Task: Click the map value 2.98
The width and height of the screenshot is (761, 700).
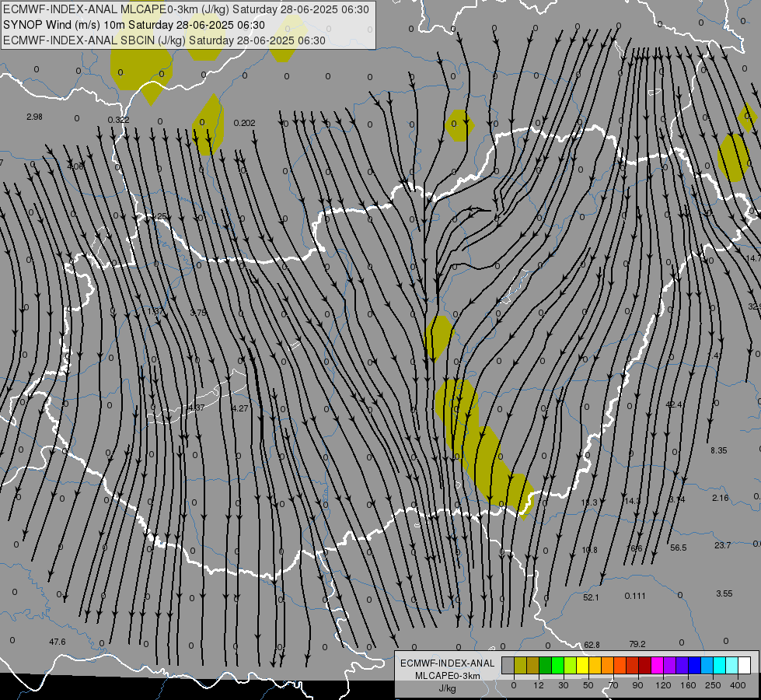Action: (34, 117)
